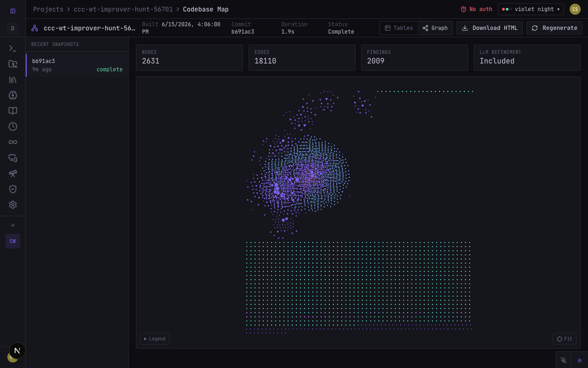Open the settings gear icon in sidebar
The height and width of the screenshot is (368, 588).
click(x=13, y=205)
